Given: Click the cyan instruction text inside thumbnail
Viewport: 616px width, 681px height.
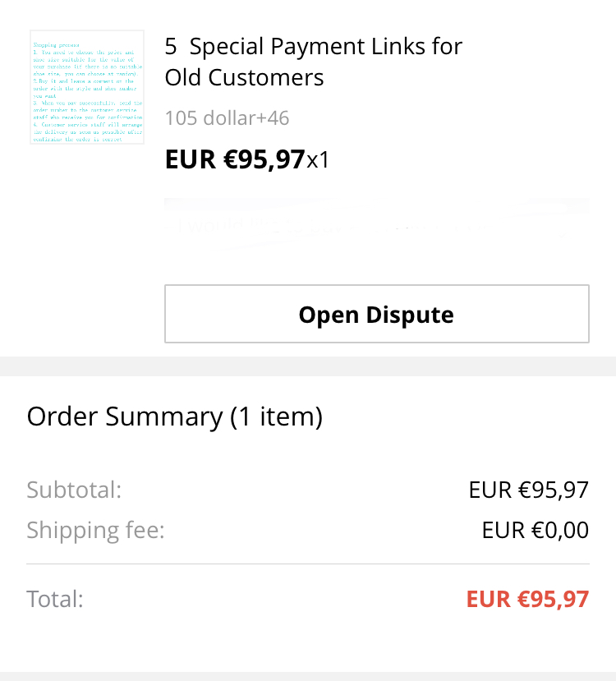Looking at the screenshot, I should pos(87,92).
